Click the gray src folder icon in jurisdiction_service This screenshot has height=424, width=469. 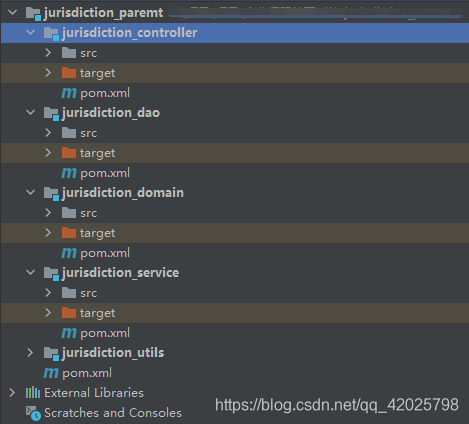pos(69,293)
